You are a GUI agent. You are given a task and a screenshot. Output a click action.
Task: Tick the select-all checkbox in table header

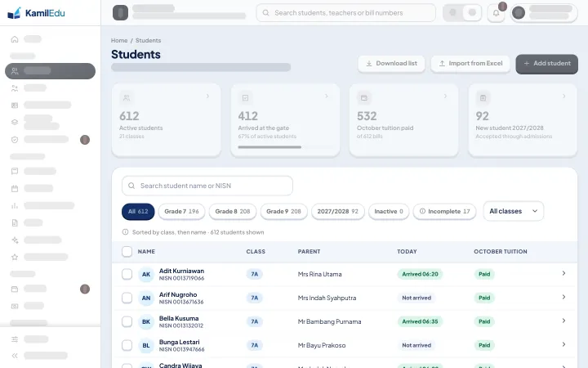127,252
